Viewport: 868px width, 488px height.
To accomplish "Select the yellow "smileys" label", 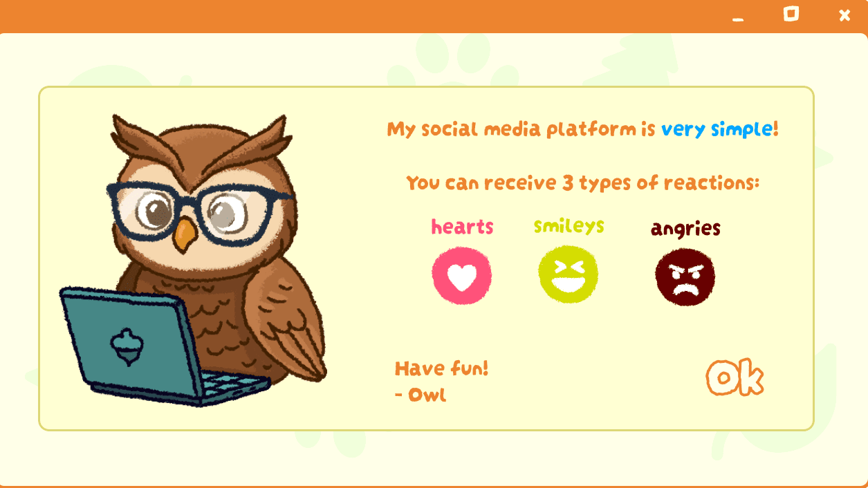I will coord(569,226).
